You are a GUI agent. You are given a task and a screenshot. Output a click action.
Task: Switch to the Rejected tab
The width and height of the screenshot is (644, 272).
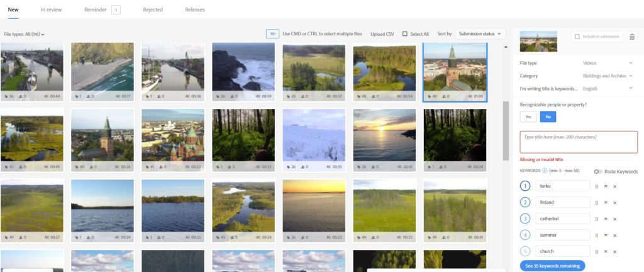[153, 9]
